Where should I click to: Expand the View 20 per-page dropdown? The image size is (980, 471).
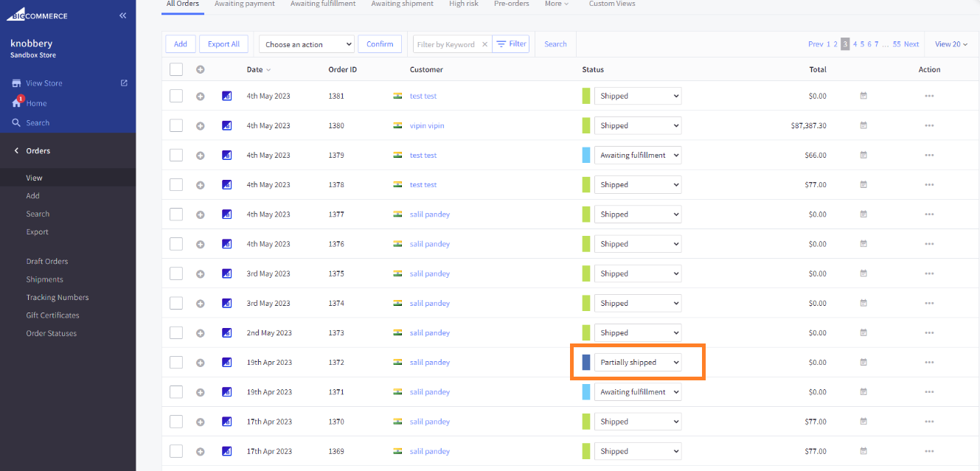coord(951,44)
